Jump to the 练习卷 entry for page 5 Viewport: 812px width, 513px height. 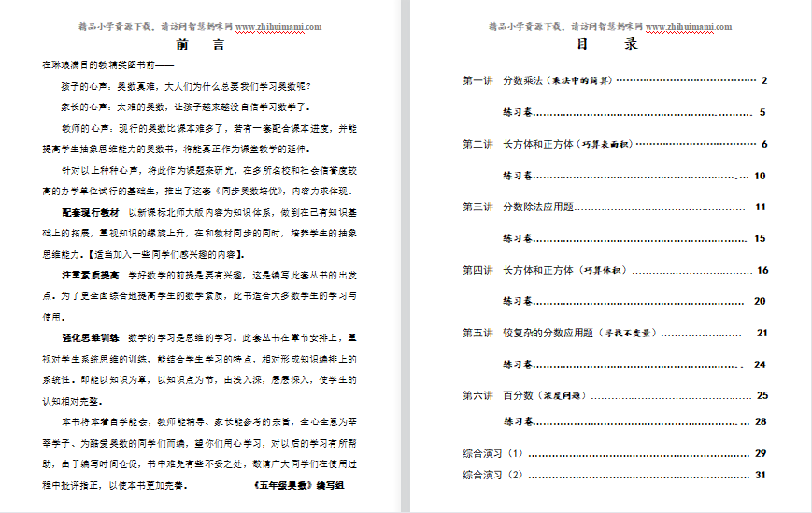pyautogui.click(x=519, y=113)
